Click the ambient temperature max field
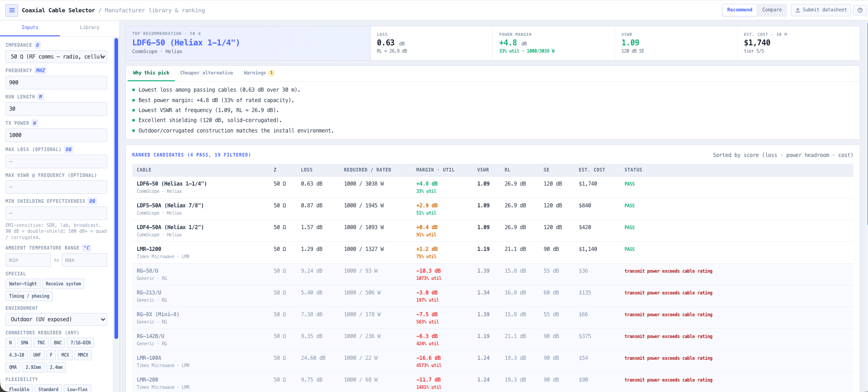 pyautogui.click(x=84, y=260)
